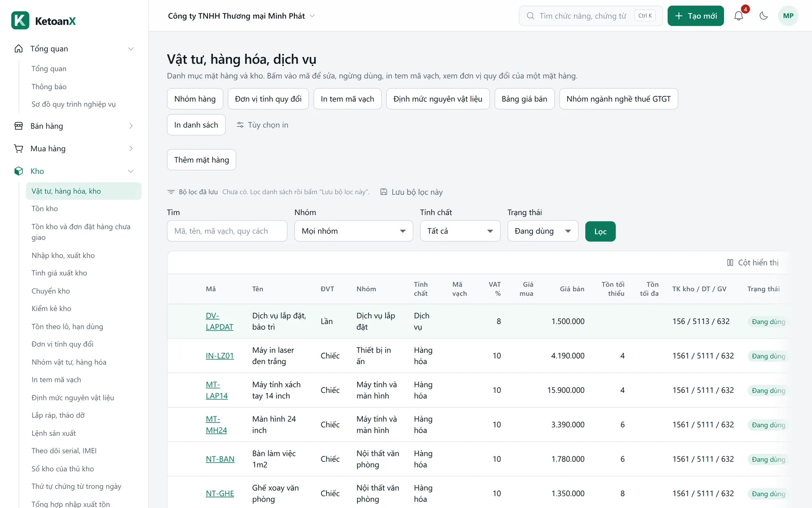
Task: Open the Trạng thái dropdown Đang dùng
Action: (543, 231)
